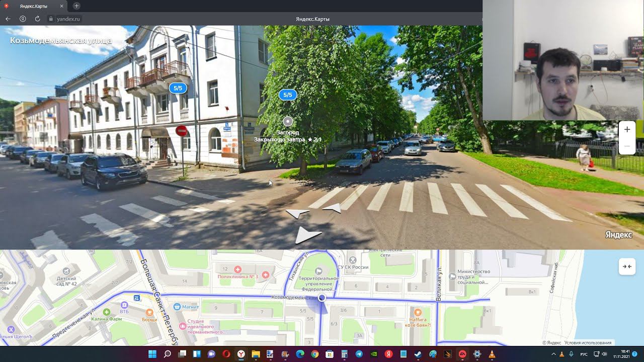644x362 pixels.
Task: Open the VLC cone icon in the taskbar
Action: (492, 354)
